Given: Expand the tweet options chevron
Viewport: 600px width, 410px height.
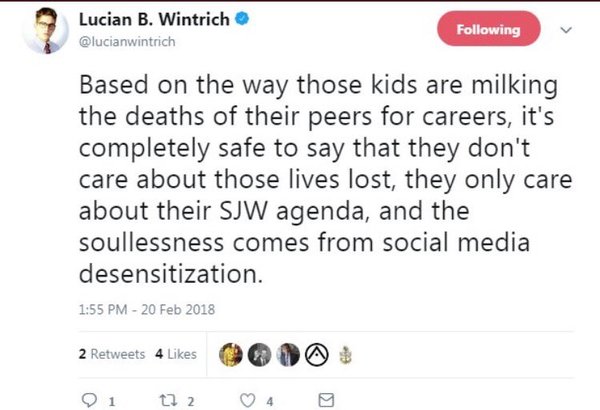Looking at the screenshot, I should click(x=565, y=30).
